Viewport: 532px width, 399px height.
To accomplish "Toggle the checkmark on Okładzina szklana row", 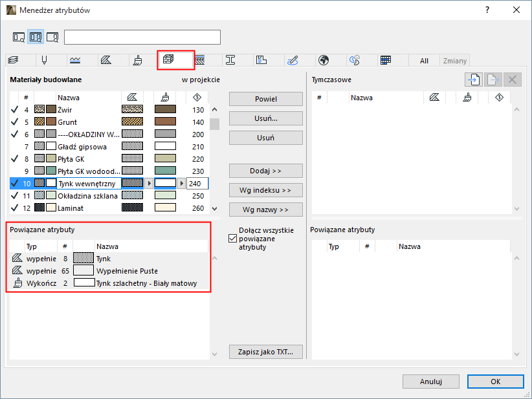I will [15, 195].
